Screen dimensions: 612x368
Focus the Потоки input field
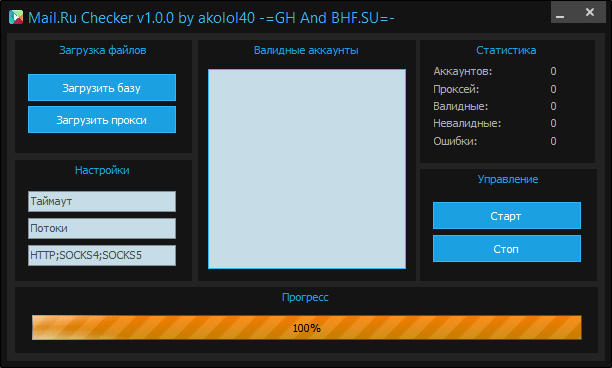click(102, 228)
